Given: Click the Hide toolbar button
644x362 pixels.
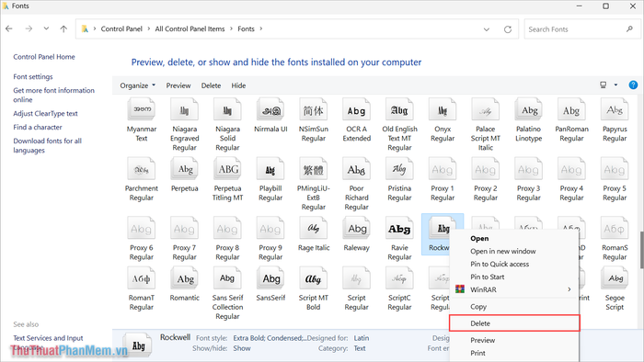Looking at the screenshot, I should (238, 85).
